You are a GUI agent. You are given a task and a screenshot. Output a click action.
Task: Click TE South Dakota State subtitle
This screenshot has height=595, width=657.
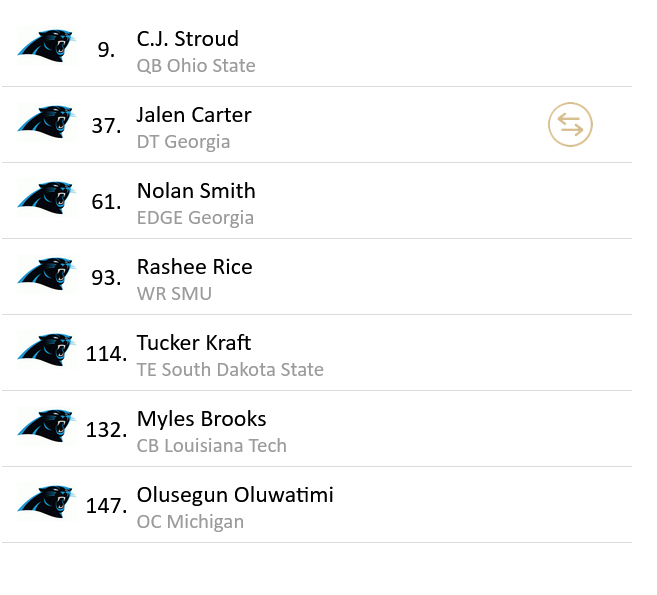(x=230, y=370)
